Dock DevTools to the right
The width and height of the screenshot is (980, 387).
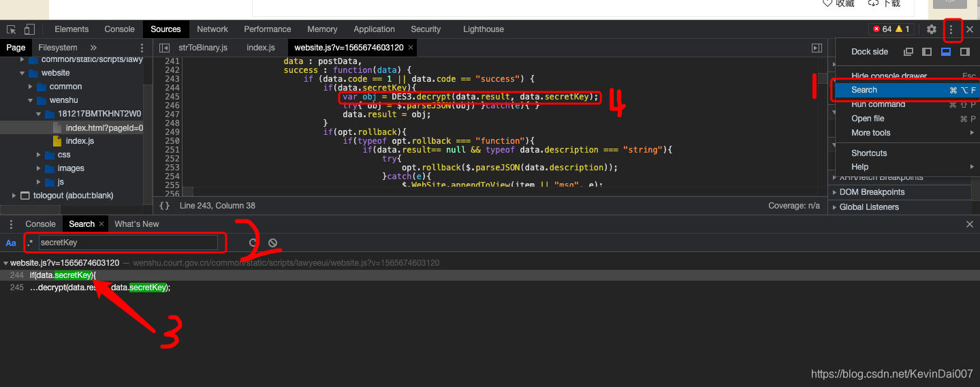coord(965,52)
